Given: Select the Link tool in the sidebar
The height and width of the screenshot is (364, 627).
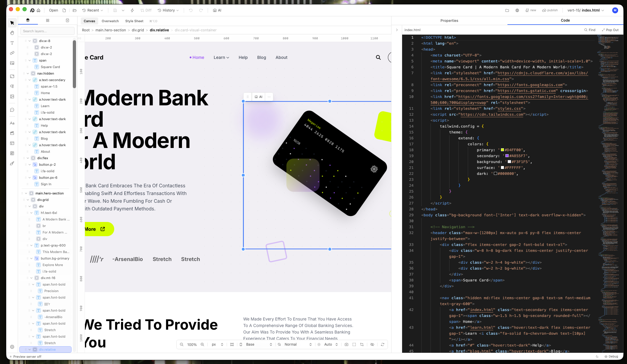Looking at the screenshot, I should pos(12,53).
